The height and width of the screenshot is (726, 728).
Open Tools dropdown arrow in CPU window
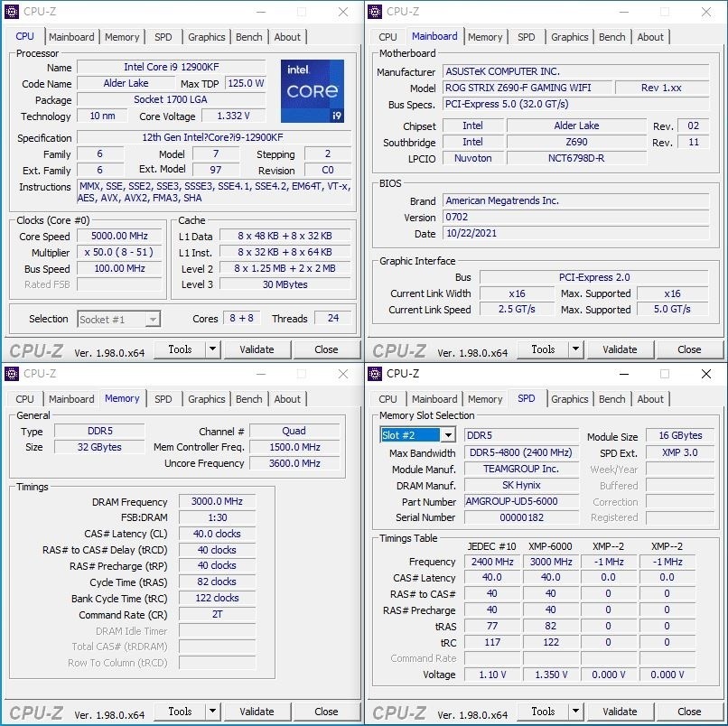click(212, 349)
